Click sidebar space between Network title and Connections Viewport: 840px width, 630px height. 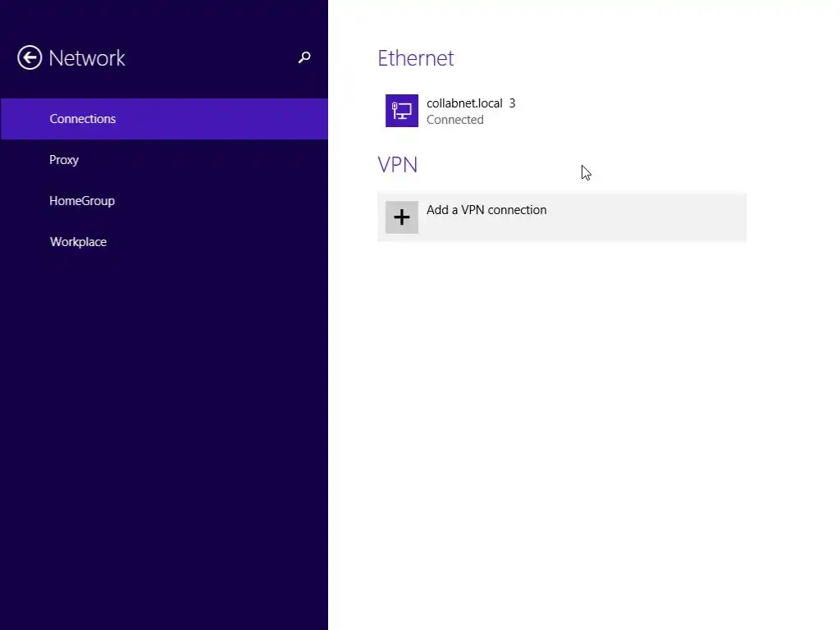tap(164, 85)
